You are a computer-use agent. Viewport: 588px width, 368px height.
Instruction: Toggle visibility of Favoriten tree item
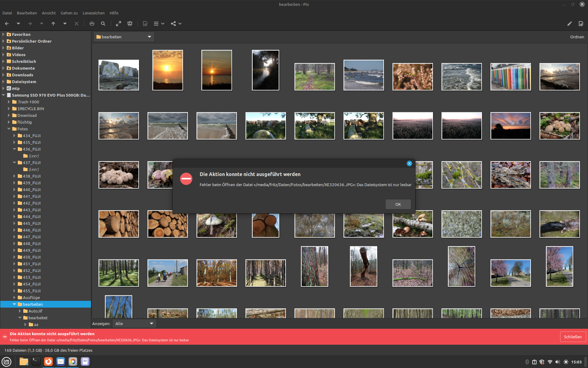pyautogui.click(x=3, y=34)
